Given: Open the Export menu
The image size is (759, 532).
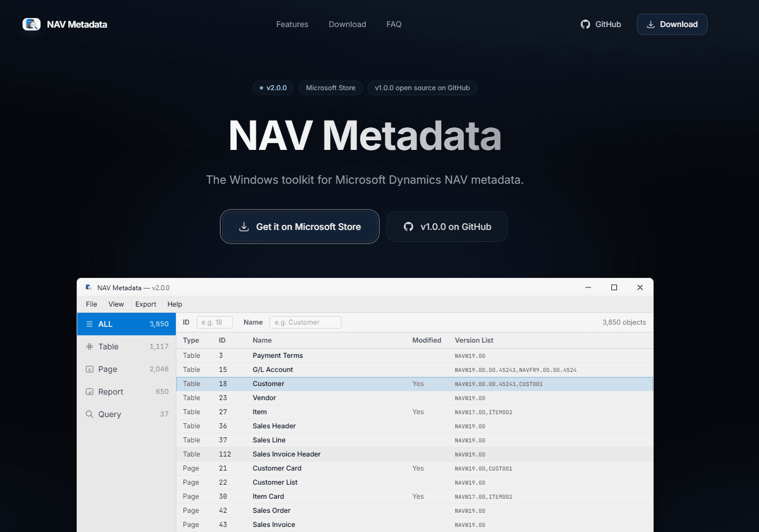Looking at the screenshot, I should click(145, 304).
